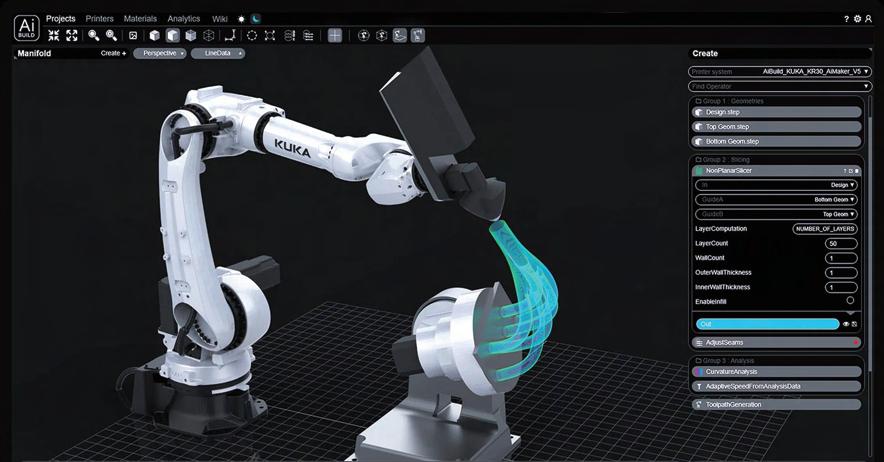
Task: Open the help question mark icon
Action: 846,19
